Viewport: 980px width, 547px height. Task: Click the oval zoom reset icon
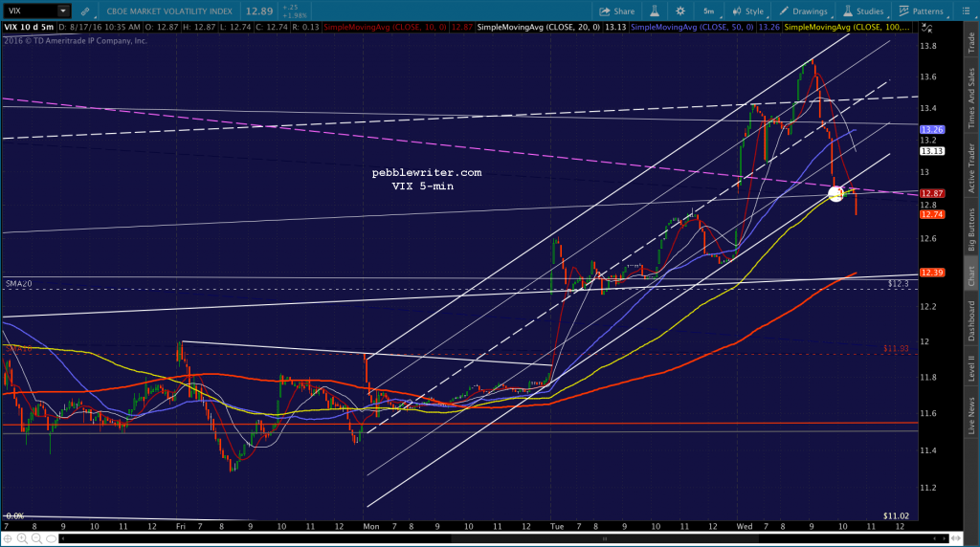(x=52, y=538)
